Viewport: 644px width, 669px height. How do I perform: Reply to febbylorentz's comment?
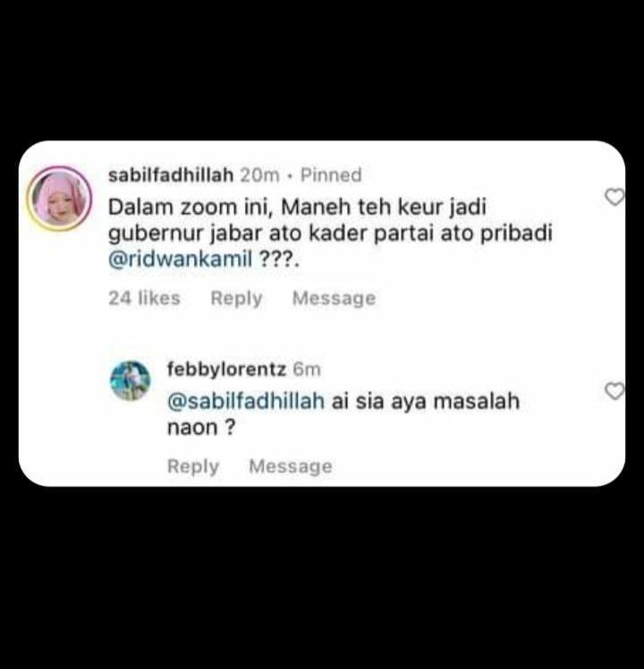[x=193, y=466]
